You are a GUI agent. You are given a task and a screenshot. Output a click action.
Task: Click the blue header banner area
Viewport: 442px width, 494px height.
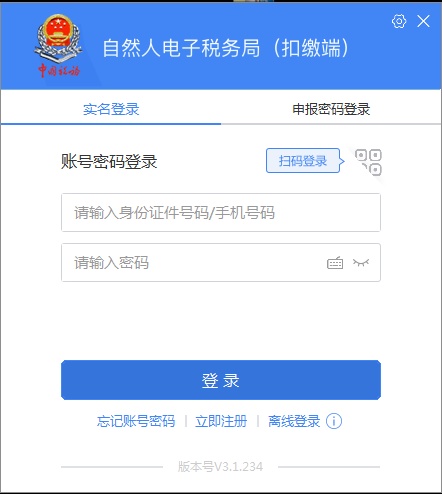click(221, 46)
